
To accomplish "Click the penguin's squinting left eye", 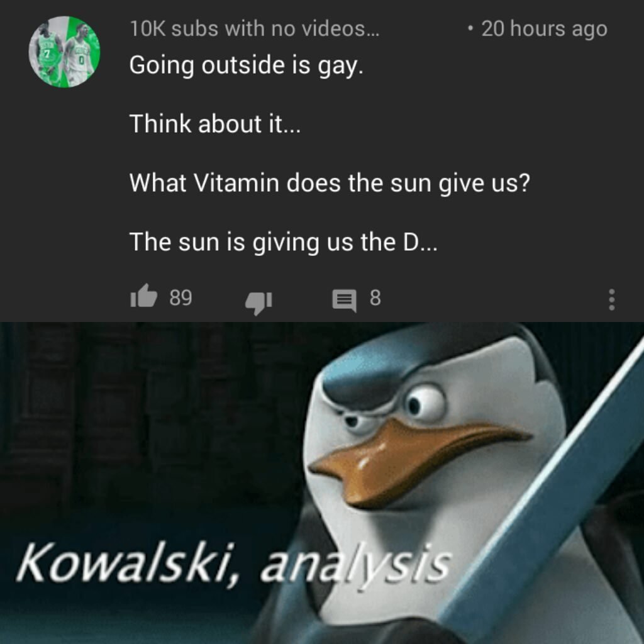I will [x=357, y=422].
